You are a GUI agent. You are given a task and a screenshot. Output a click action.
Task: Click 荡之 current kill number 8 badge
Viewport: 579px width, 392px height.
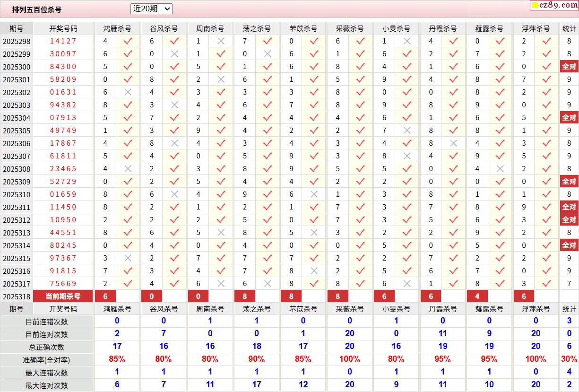[x=245, y=296]
